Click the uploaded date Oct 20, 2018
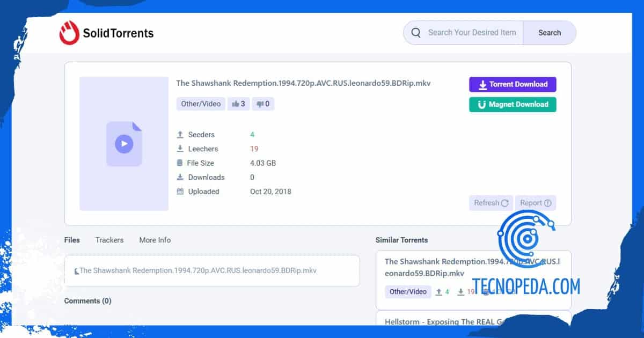Image resolution: width=644 pixels, height=338 pixels. point(270,192)
